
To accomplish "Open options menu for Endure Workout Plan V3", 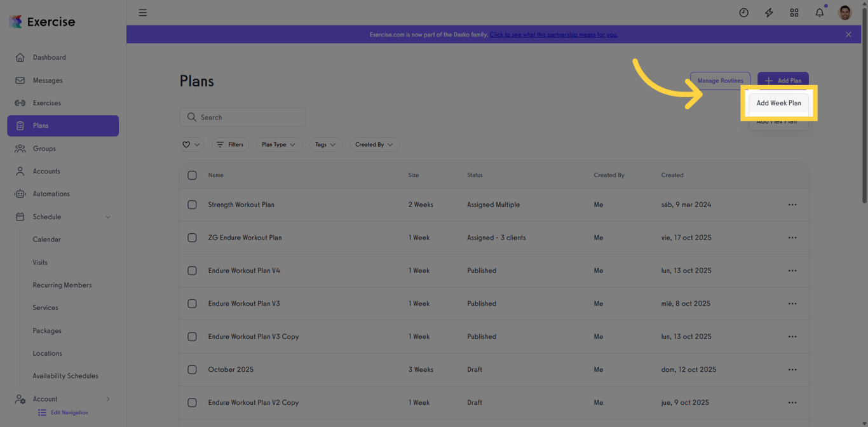I will [792, 304].
